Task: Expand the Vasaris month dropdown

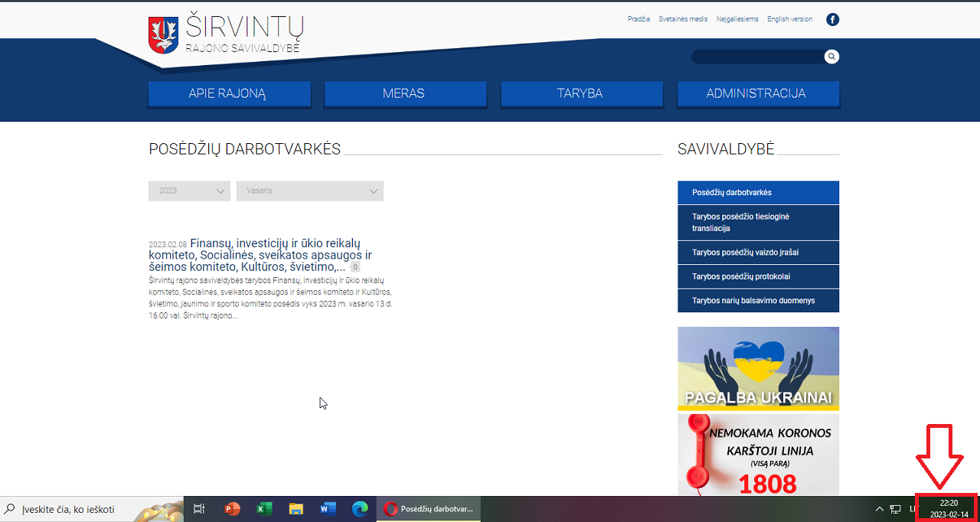Action: [309, 191]
